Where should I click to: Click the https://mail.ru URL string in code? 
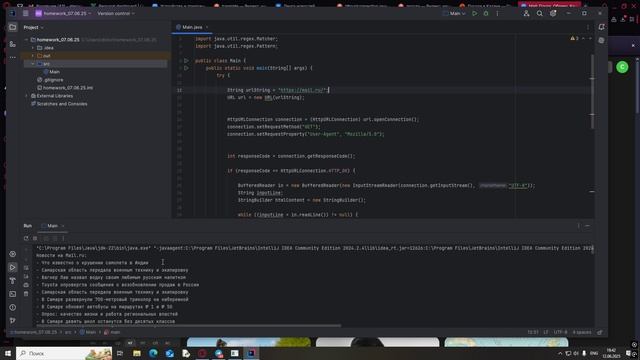coord(302,90)
